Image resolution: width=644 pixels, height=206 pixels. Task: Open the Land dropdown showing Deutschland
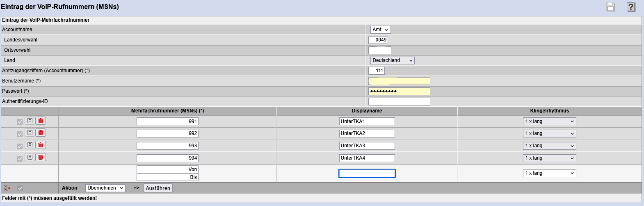tap(392, 60)
